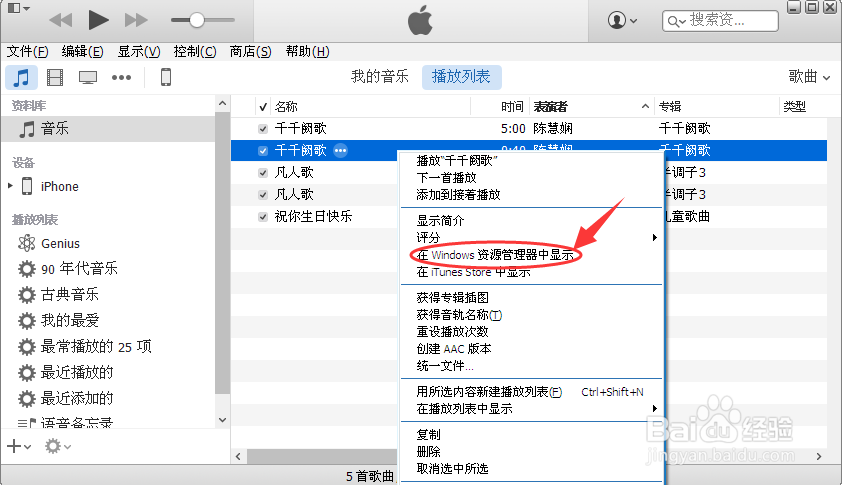Open the 最近播放的 smart playlist

coord(77,372)
